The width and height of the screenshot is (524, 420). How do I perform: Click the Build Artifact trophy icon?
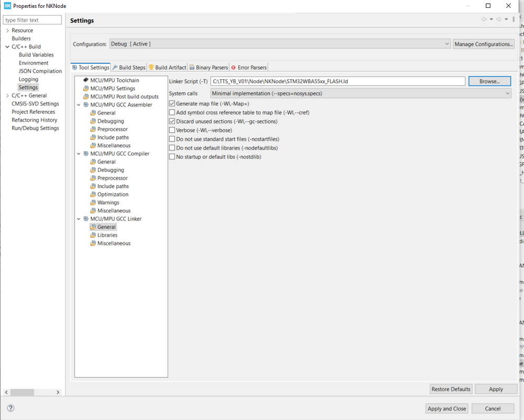click(x=151, y=68)
